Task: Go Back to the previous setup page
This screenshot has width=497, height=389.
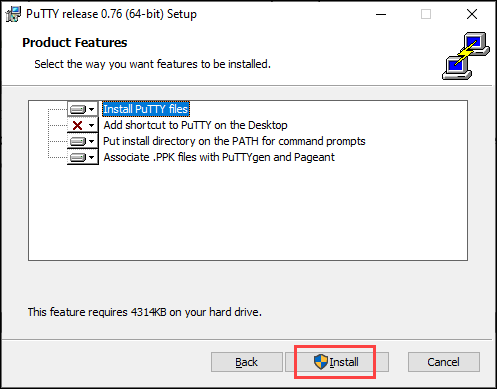Action: pyautogui.click(x=247, y=362)
